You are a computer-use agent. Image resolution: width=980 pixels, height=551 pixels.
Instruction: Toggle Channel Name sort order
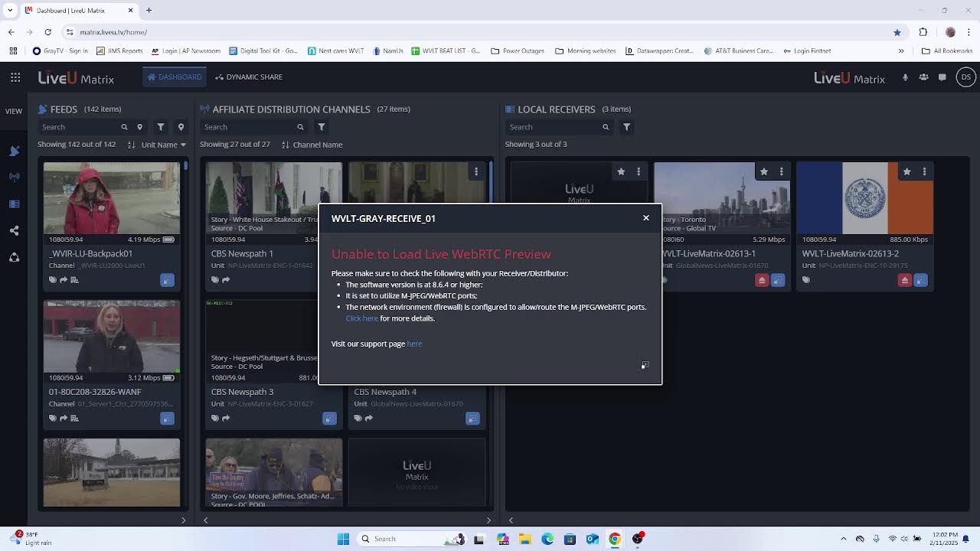pos(286,145)
